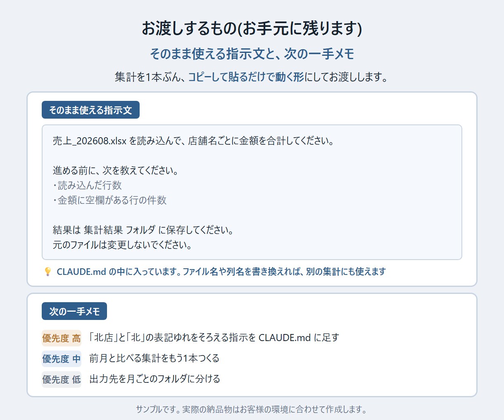The image size is (504, 420).
Task: Click inside the instruction text box
Action: click(x=252, y=192)
